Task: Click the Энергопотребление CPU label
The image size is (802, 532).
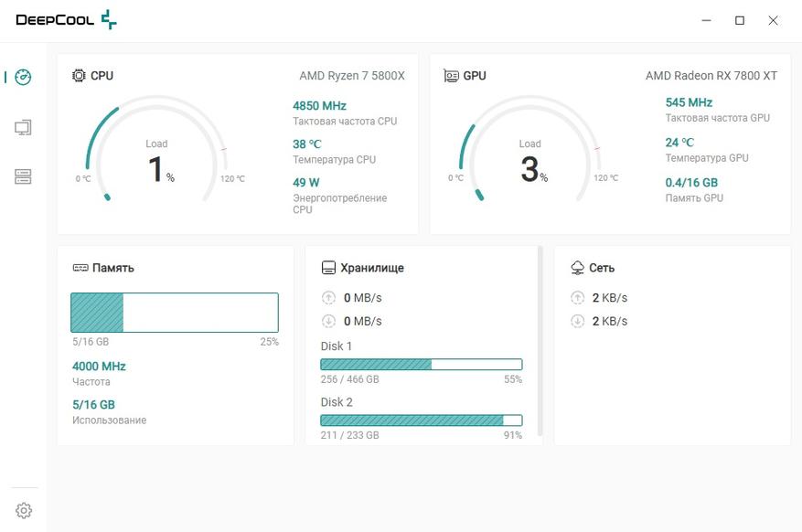Action: [x=339, y=204]
